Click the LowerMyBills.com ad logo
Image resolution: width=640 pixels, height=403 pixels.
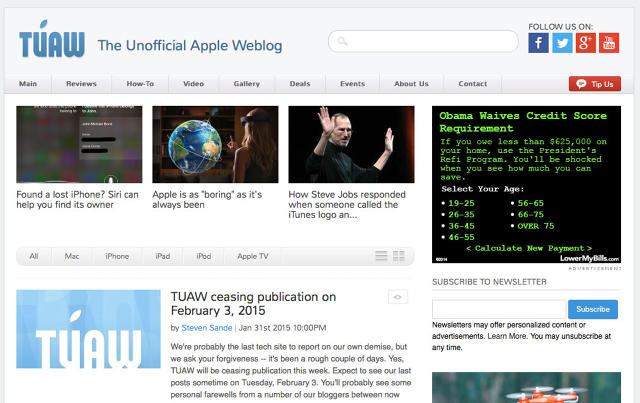[x=589, y=258]
